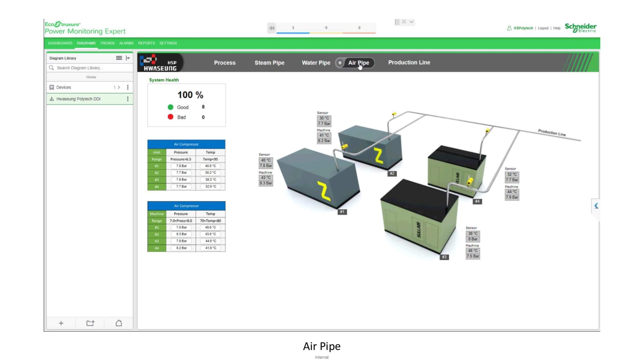Viewport: 644px width, 362px height.
Task: Open Hwaseung Polytech DDI options menu
Action: [x=128, y=99]
